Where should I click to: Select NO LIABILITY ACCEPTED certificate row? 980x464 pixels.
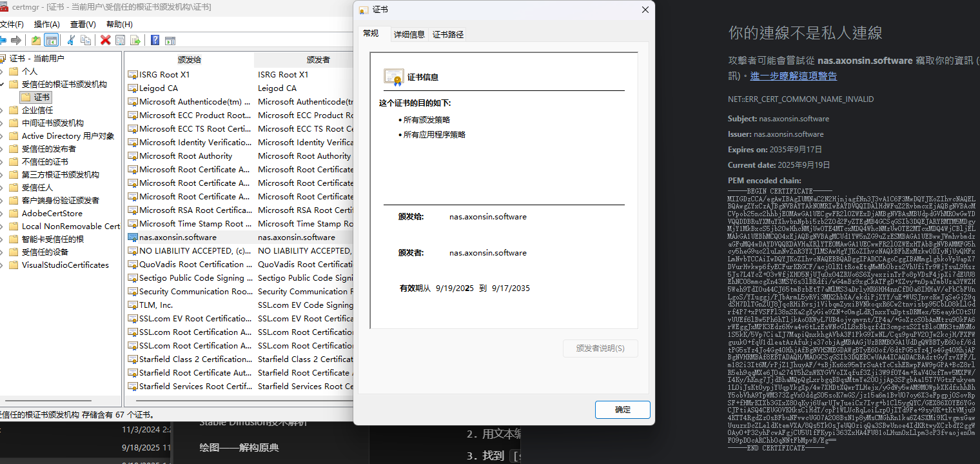point(240,251)
